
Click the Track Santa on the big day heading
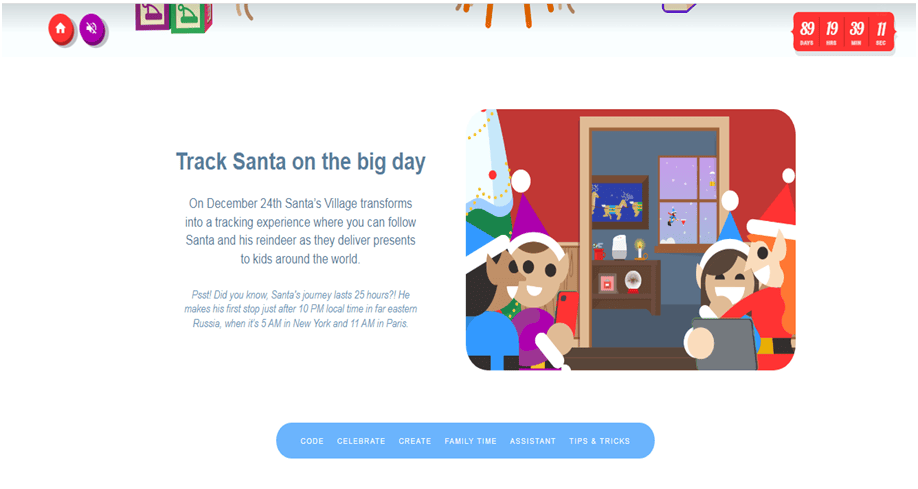coord(300,162)
